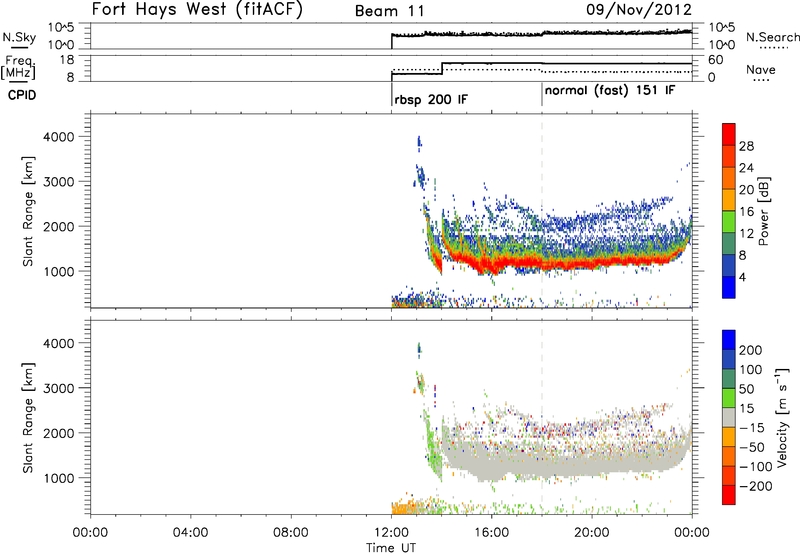The width and height of the screenshot is (800, 554).
Task: Click the '12:00' time axis label
Action: [x=391, y=533]
